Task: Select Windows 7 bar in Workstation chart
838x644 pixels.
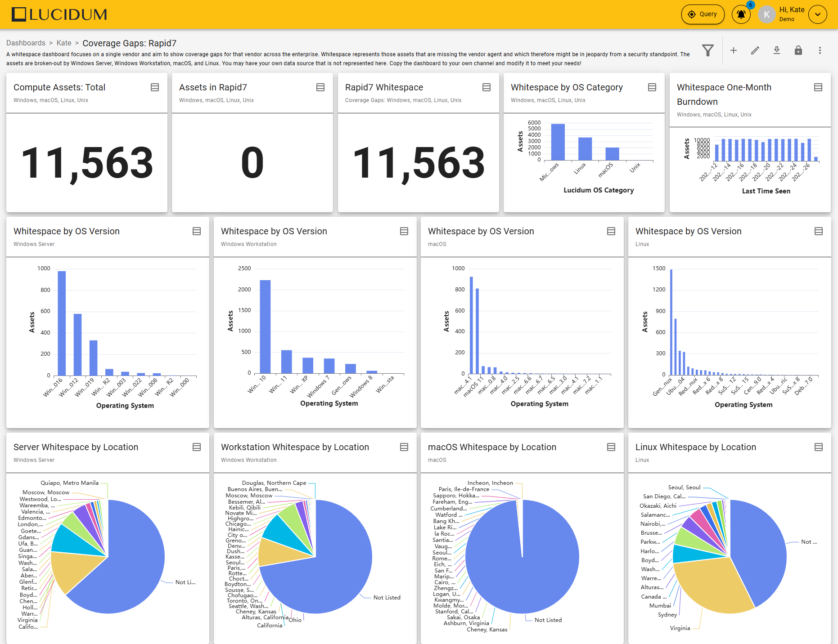Action: pos(329,366)
